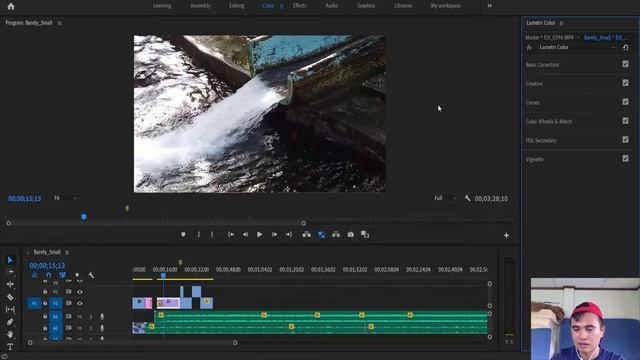Image resolution: width=640 pixels, height=360 pixels.
Task: Add marker button in timeline header
Action: (x=77, y=276)
